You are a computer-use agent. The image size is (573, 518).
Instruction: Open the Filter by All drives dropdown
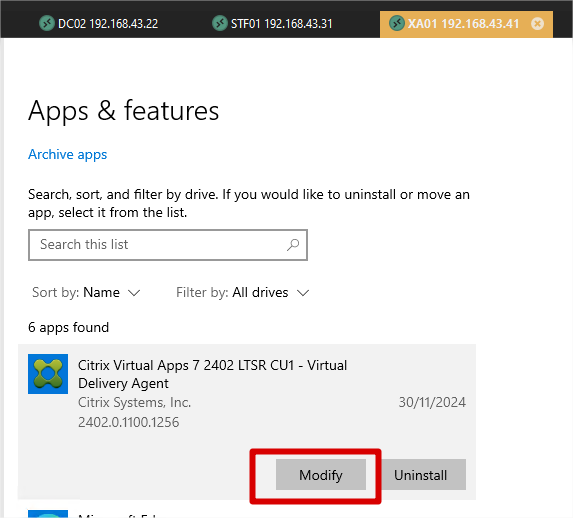pyautogui.click(x=243, y=292)
